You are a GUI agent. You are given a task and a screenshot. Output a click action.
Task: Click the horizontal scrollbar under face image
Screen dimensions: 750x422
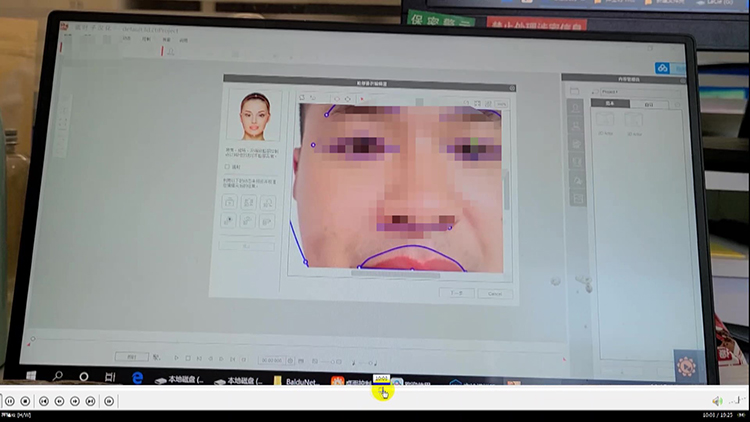(x=396, y=275)
